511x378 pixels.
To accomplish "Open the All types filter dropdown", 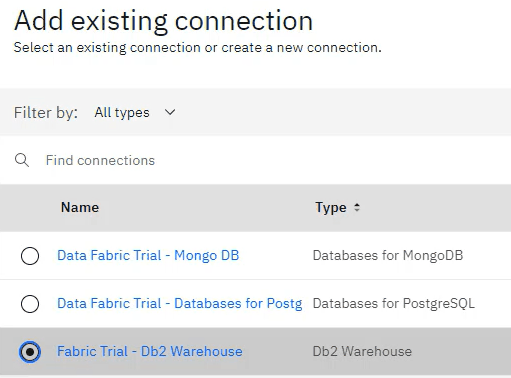I will click(135, 112).
